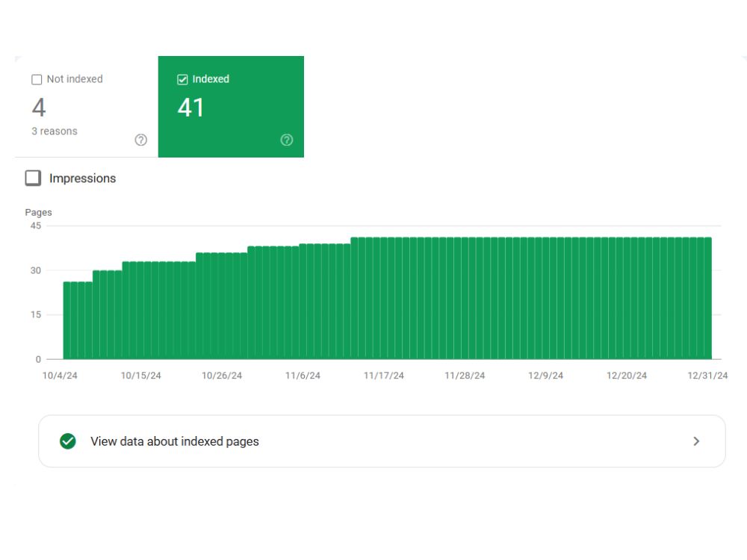This screenshot has height=560, width=747.
Task: Click the Pages axis label
Action: [38, 212]
